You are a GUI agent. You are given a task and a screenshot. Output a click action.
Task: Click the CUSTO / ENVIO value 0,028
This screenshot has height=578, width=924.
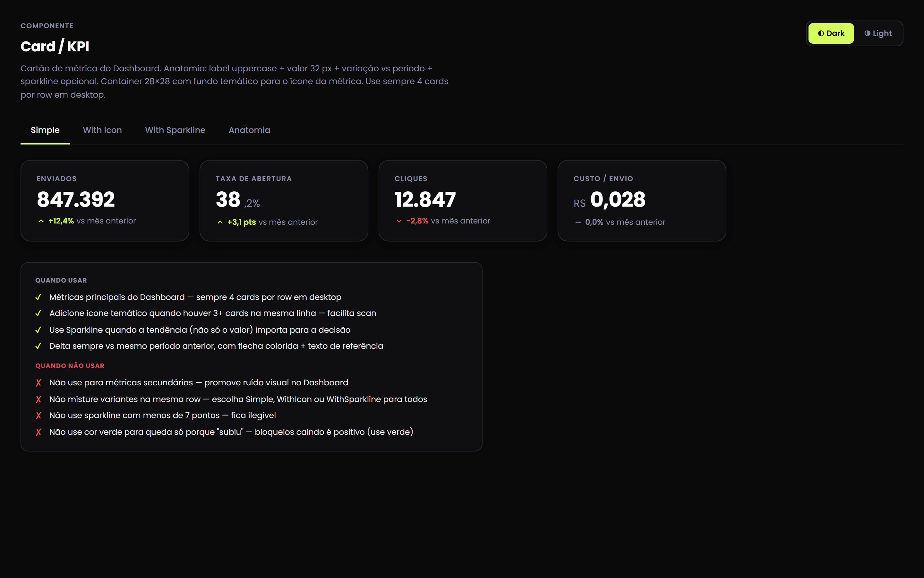coord(618,199)
